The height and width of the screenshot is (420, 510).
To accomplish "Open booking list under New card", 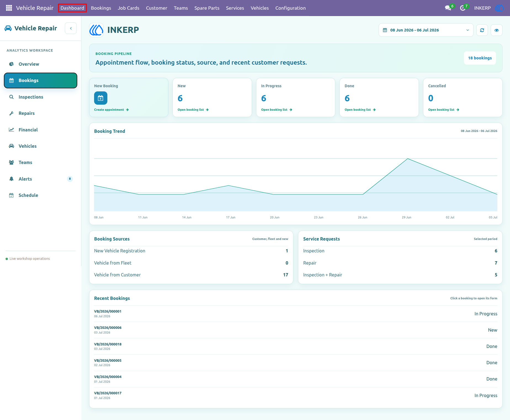I will tap(193, 110).
